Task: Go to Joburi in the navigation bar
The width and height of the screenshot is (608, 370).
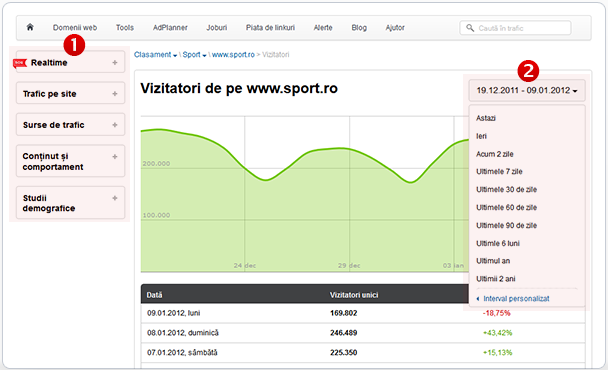Action: [x=217, y=28]
